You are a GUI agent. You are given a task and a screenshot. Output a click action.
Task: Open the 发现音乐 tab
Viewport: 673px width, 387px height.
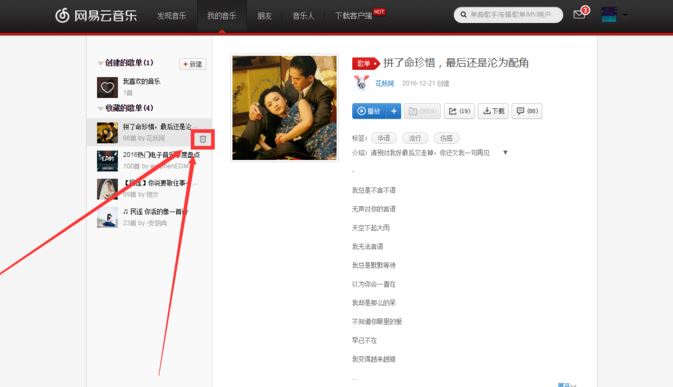tap(171, 16)
